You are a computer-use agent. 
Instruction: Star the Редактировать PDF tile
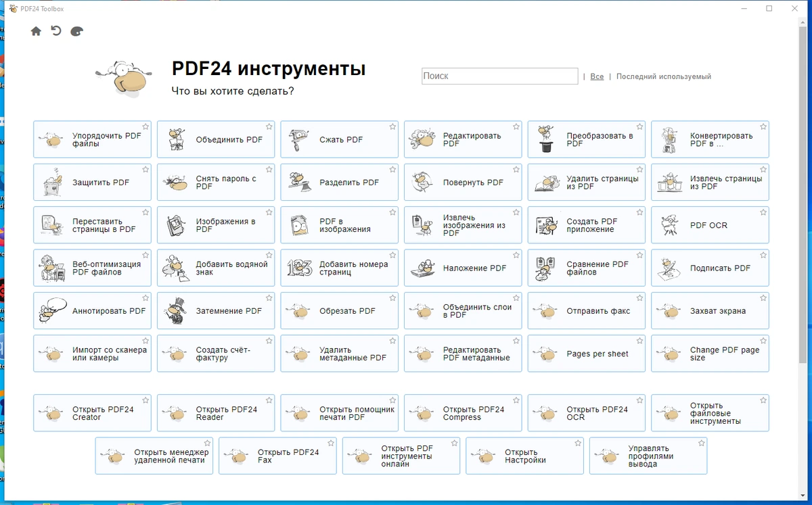click(x=516, y=126)
